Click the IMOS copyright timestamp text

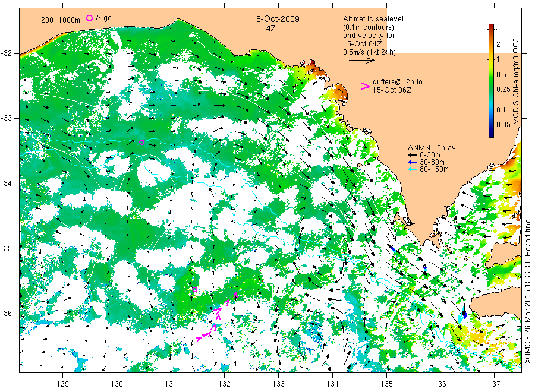(528, 292)
